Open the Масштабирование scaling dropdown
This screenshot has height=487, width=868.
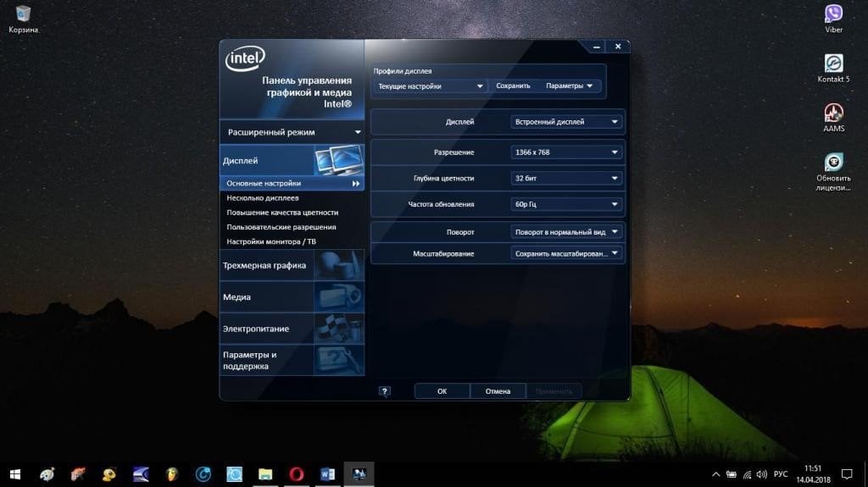point(566,253)
